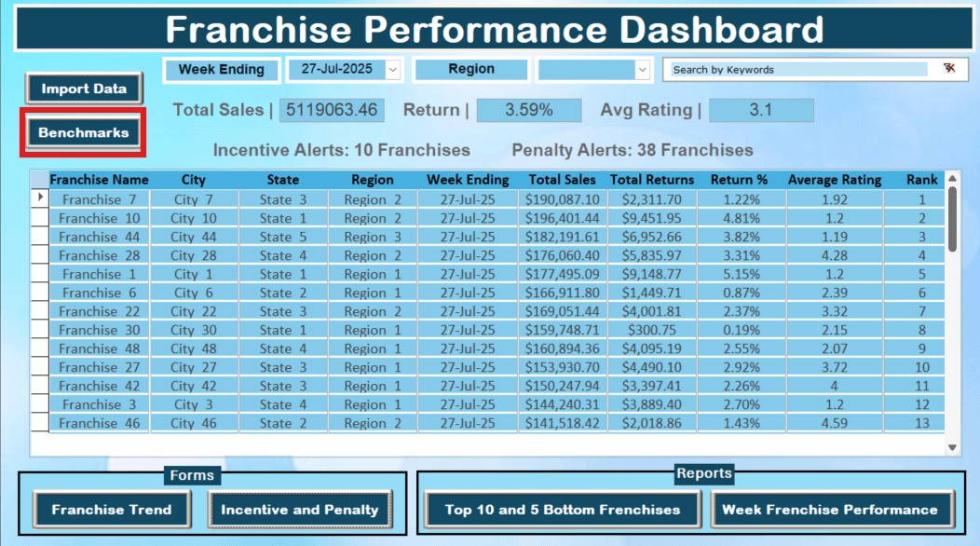Screen dimensions: 980x546
Task: Open the Incentive and Penalty form
Action: pos(300,510)
